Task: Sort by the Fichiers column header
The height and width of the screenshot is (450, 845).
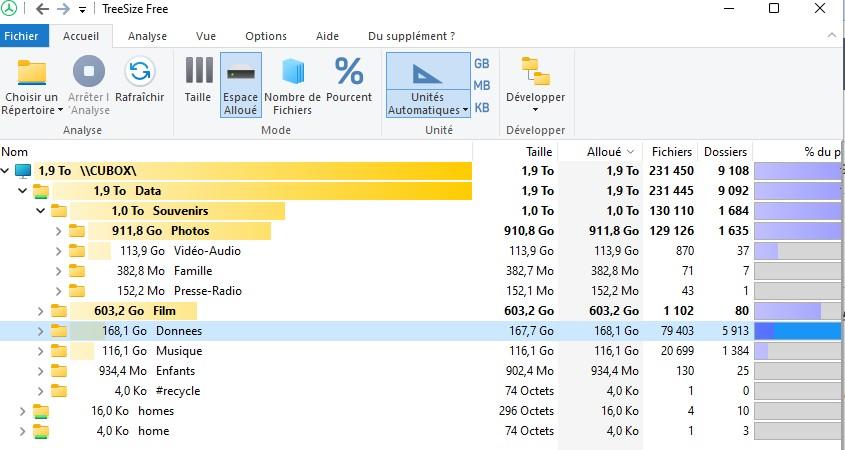Action: tap(671, 152)
